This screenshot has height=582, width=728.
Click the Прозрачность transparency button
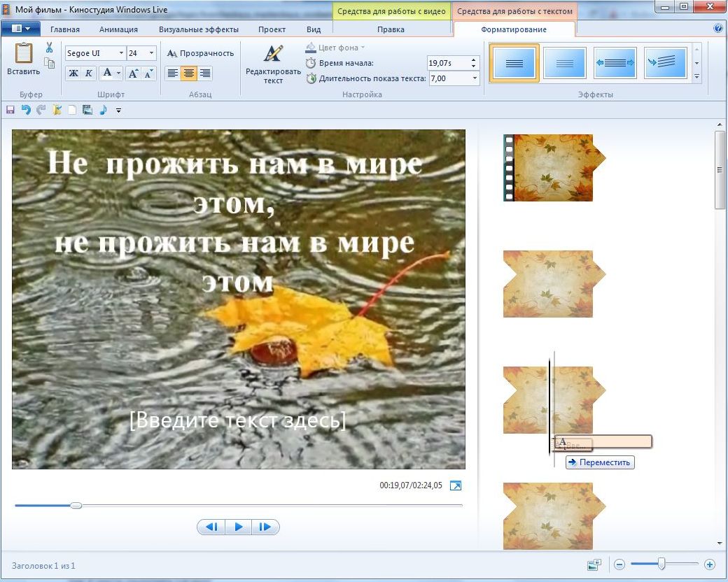(200, 53)
